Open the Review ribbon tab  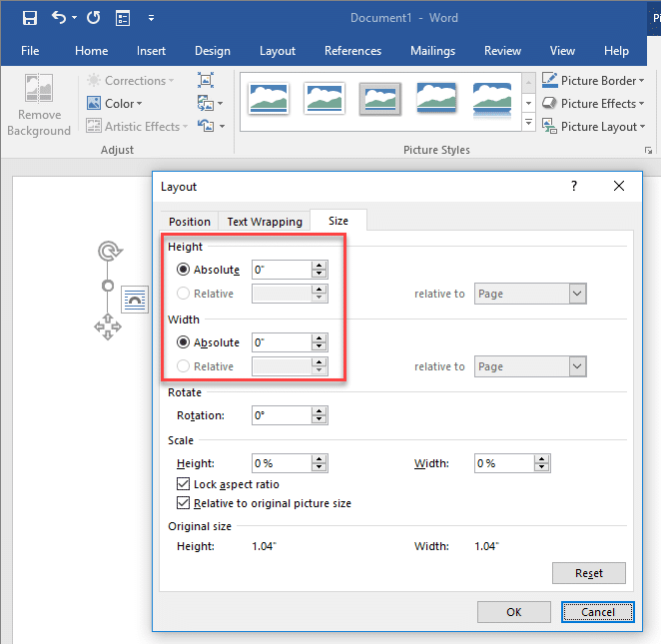(502, 51)
